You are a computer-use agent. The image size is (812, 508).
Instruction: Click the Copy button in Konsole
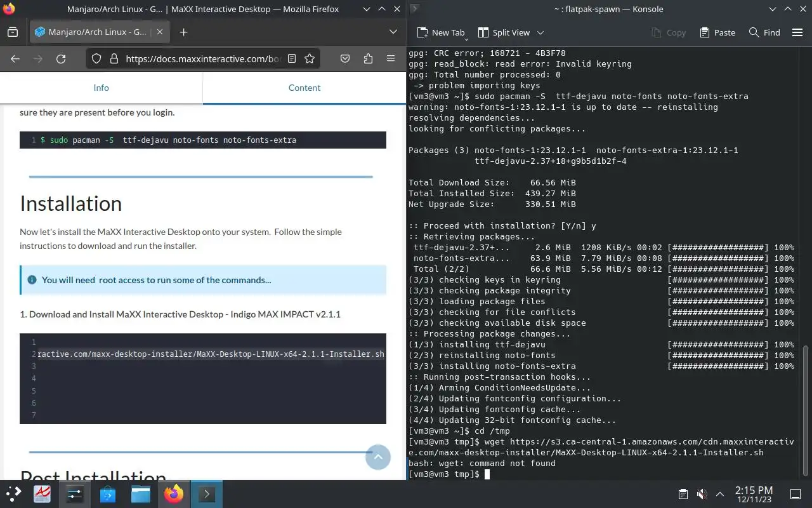tap(669, 32)
